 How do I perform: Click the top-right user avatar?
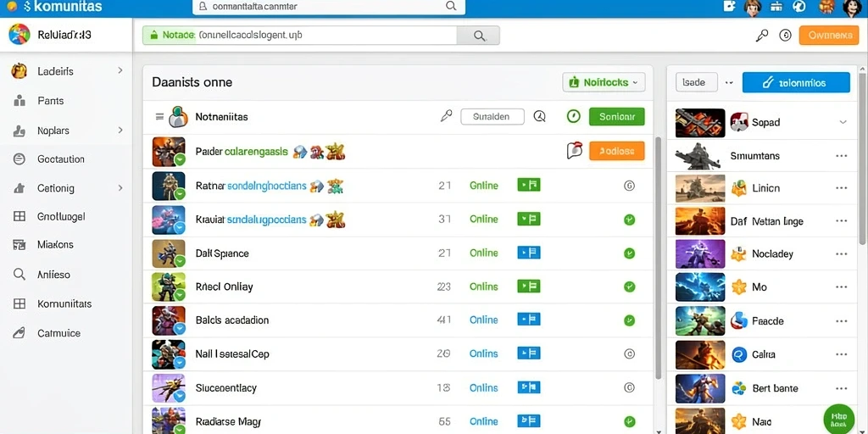[853, 7]
